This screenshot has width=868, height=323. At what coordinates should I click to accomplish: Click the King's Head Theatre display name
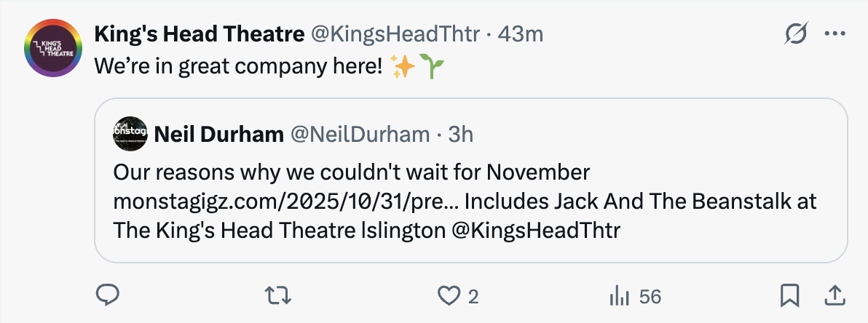coord(199,34)
